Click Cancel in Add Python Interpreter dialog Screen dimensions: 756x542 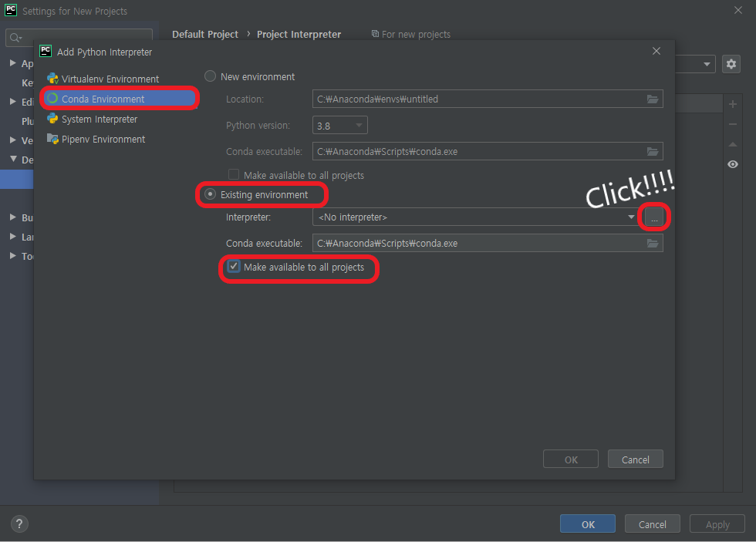(636, 460)
